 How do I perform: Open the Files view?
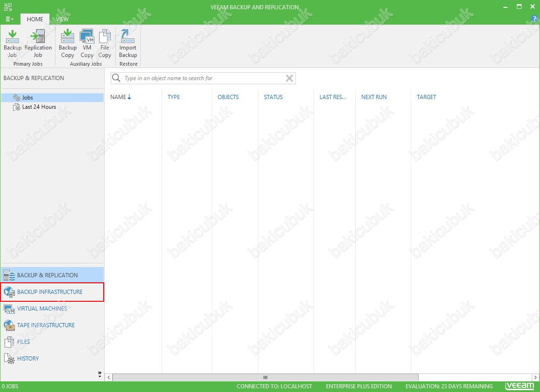tap(52, 342)
